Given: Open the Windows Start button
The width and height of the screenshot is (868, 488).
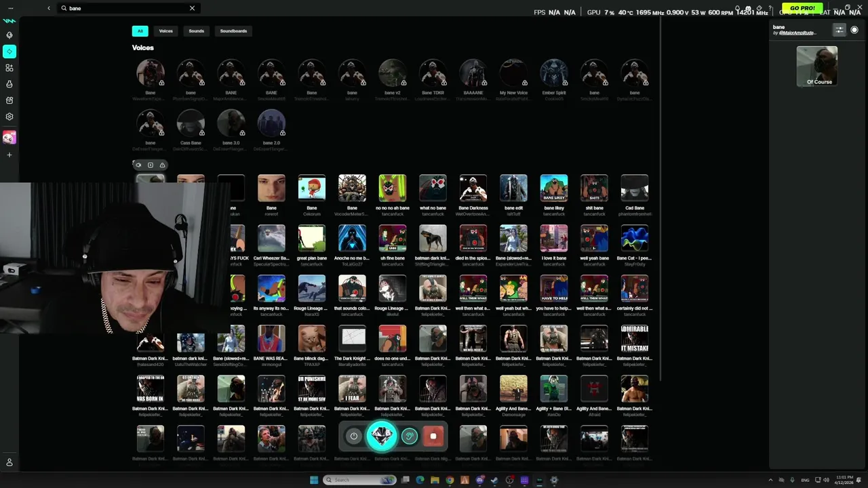Looking at the screenshot, I should coord(314,480).
